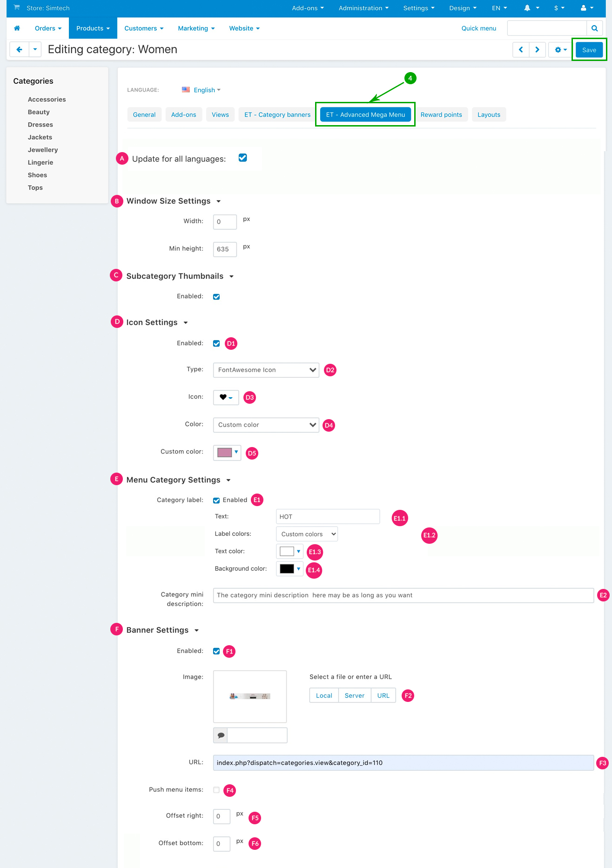This screenshot has width=612, height=868.
Task: Click the gear settings icon beside Save
Action: [560, 50]
